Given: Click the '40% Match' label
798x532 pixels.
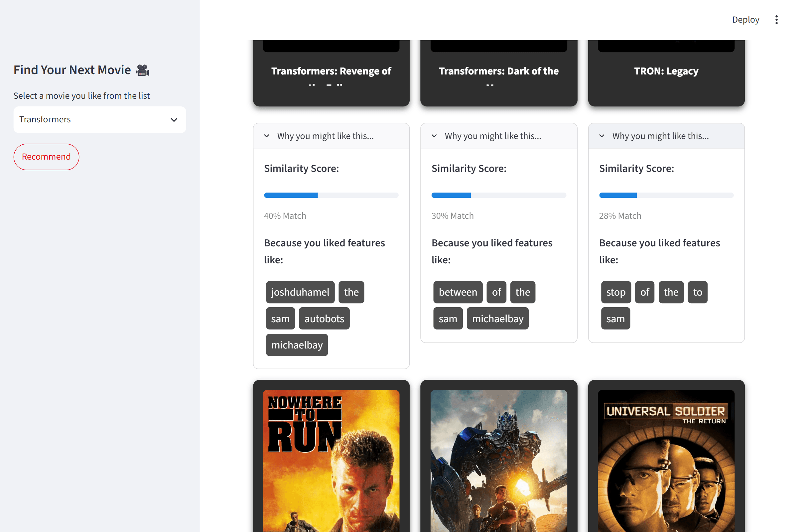Looking at the screenshot, I should (x=285, y=216).
